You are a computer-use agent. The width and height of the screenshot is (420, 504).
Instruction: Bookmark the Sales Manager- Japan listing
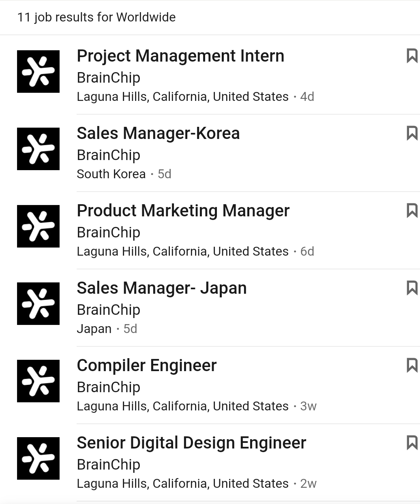coord(411,288)
